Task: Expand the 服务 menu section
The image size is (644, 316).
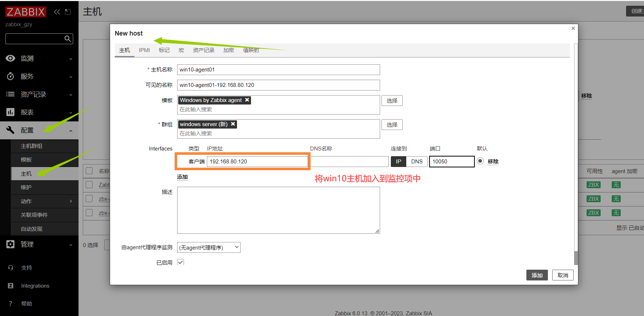Action: point(71,77)
